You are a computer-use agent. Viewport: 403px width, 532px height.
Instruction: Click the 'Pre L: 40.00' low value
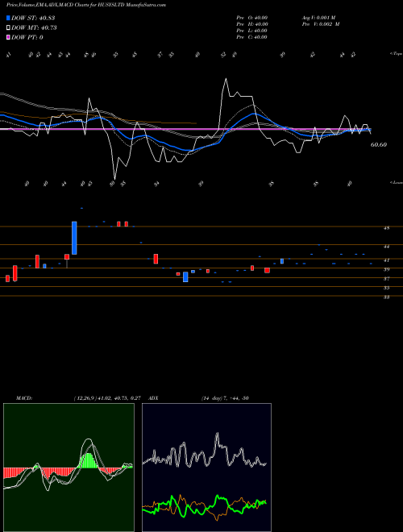[x=251, y=31]
